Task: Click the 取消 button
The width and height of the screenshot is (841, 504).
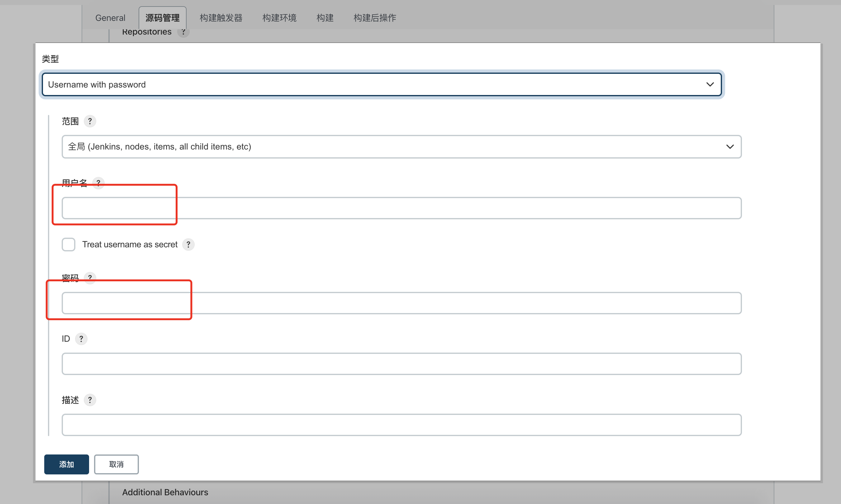Action: (x=116, y=464)
